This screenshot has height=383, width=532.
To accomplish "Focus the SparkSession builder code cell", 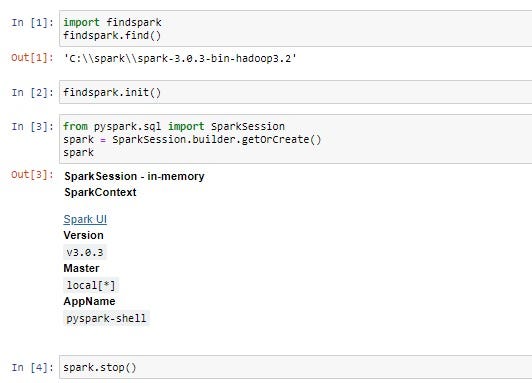I will tap(296, 139).
